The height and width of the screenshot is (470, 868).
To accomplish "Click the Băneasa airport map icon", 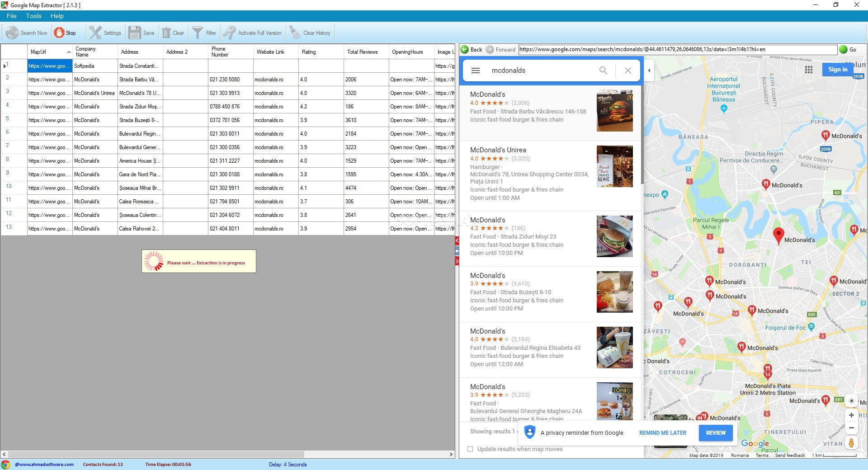I will point(724,108).
